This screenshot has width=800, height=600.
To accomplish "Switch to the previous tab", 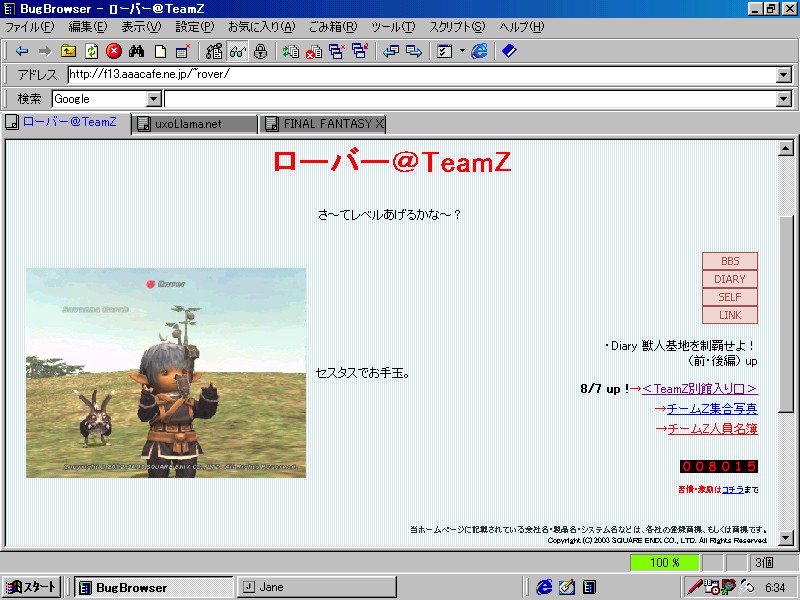I will [391, 51].
